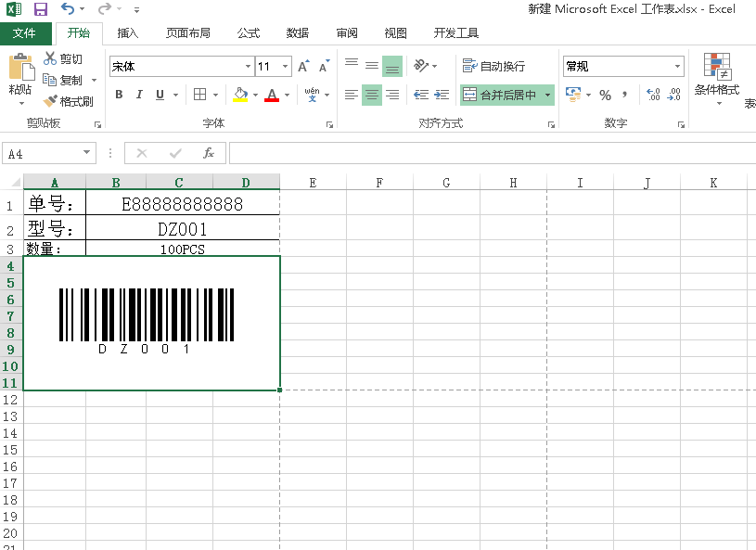The height and width of the screenshot is (550, 756).
Task: Click the Save icon in quick access toolbar
Action: pyautogui.click(x=41, y=9)
